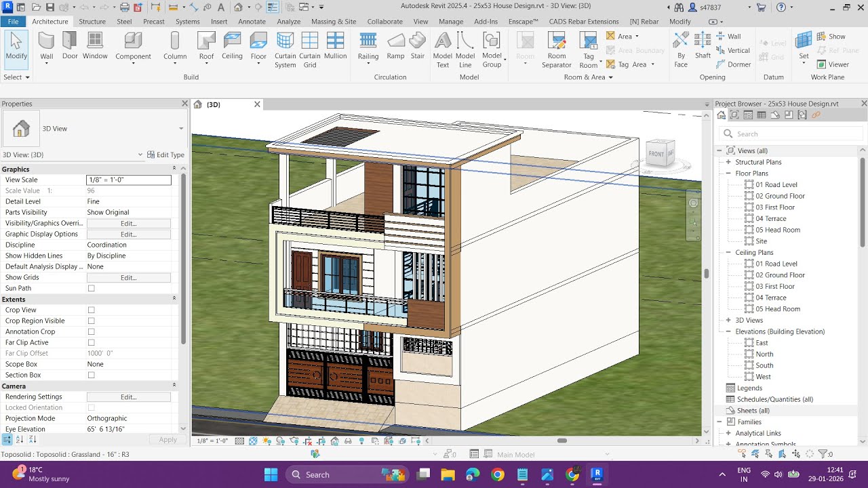Screen dimensions: 868x488
Task: Select the Door tool
Action: click(x=70, y=46)
